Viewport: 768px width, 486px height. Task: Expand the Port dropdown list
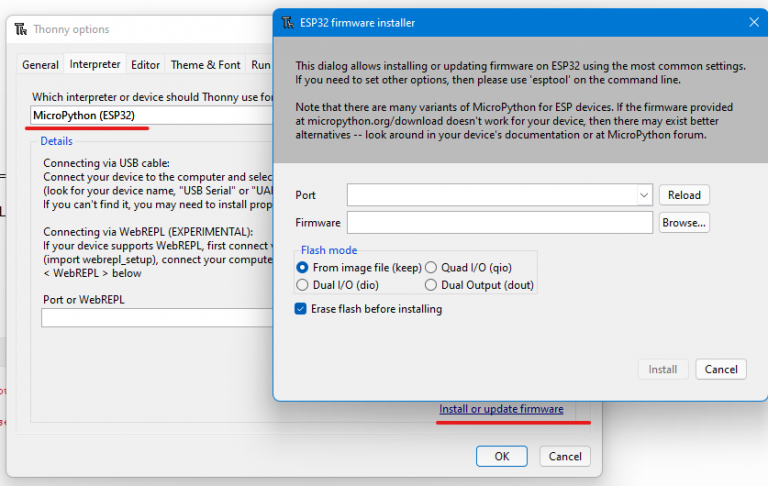pyautogui.click(x=643, y=195)
